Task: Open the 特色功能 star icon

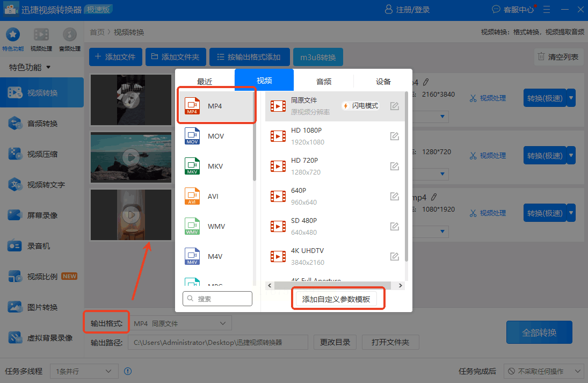Action: tap(13, 35)
